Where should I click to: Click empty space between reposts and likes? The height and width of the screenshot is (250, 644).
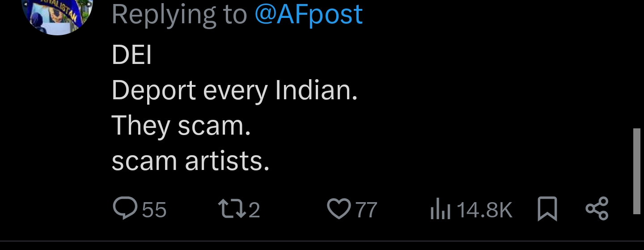click(293, 210)
